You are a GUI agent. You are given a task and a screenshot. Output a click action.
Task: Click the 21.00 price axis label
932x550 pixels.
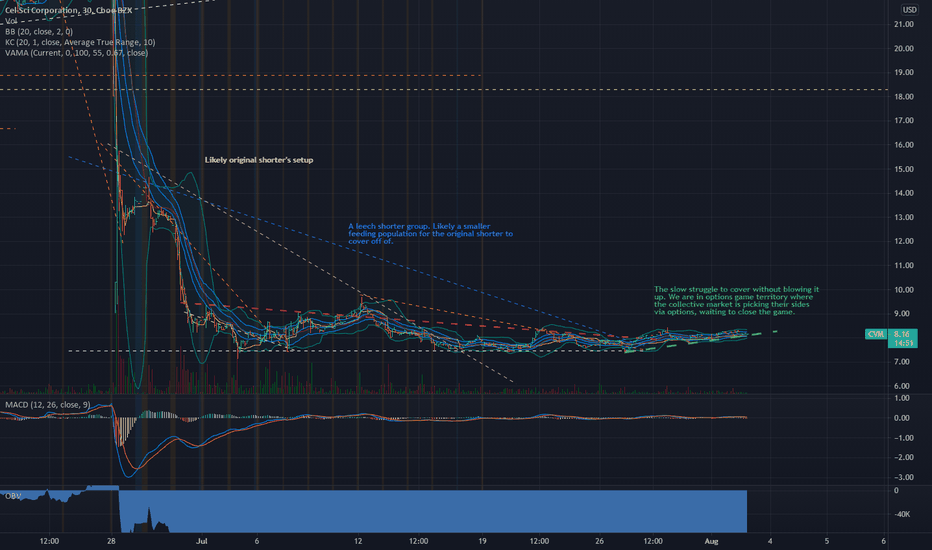tap(903, 24)
